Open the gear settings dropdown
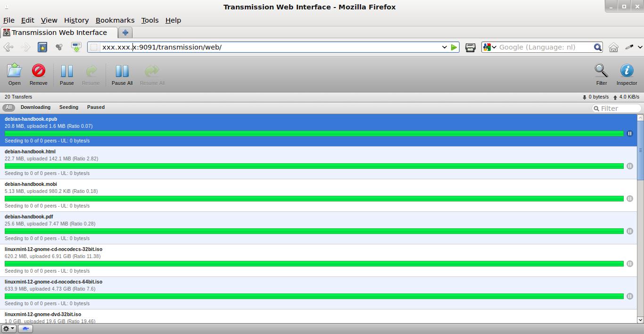 tap(9, 329)
